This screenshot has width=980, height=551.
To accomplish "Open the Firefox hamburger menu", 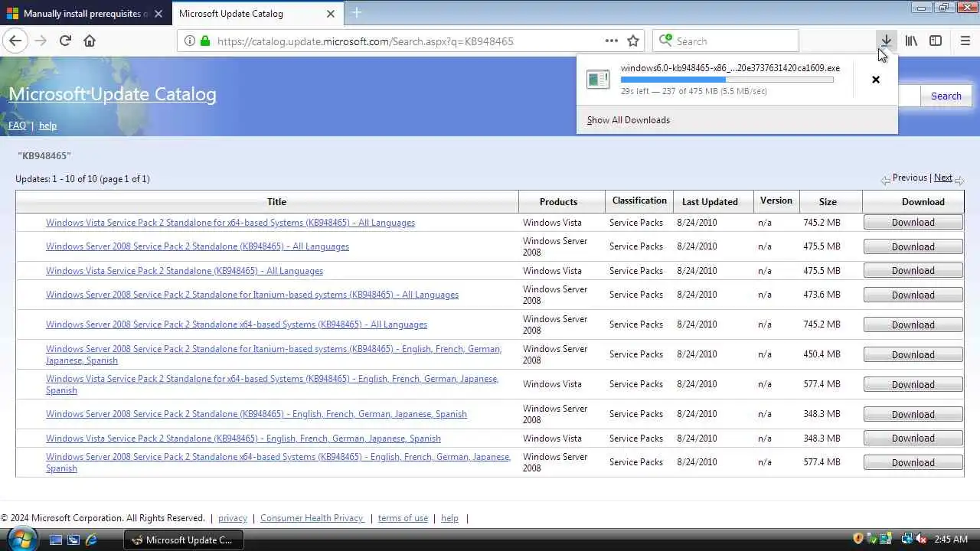I will pos(965,41).
